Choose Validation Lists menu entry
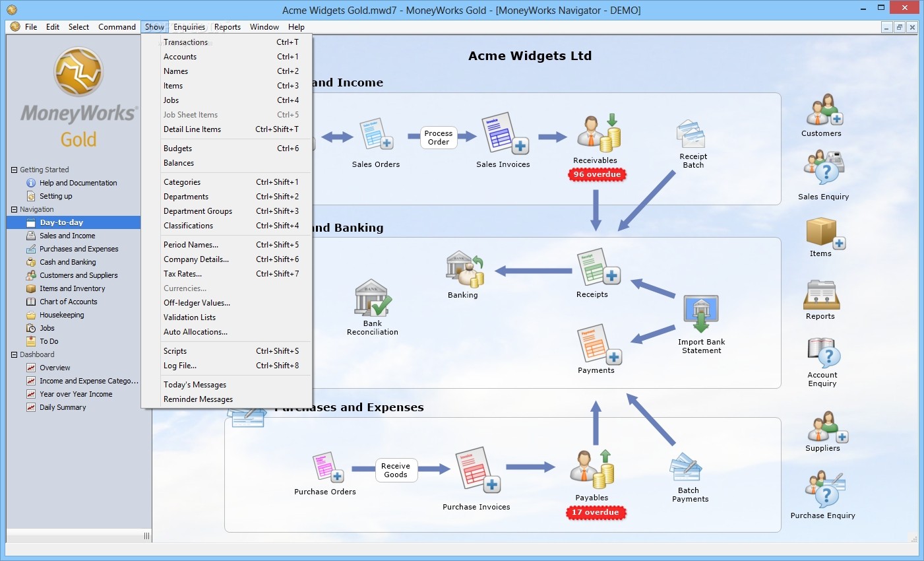The image size is (924, 561). 227,317
